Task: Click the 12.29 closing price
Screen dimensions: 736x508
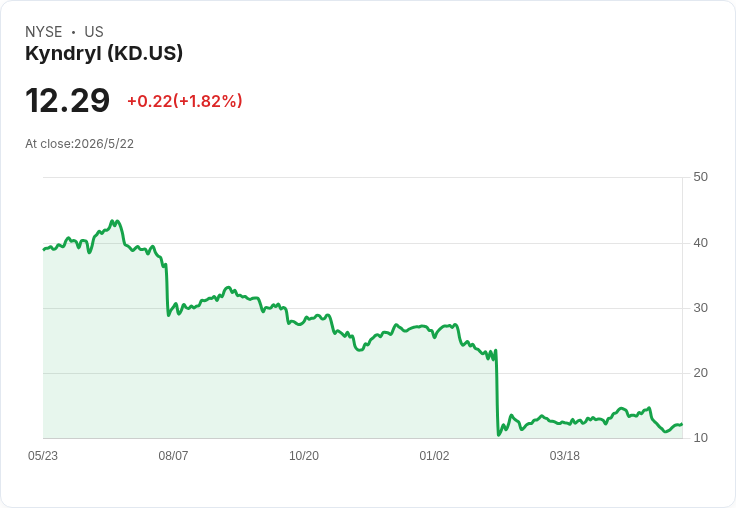Action: coord(68,100)
